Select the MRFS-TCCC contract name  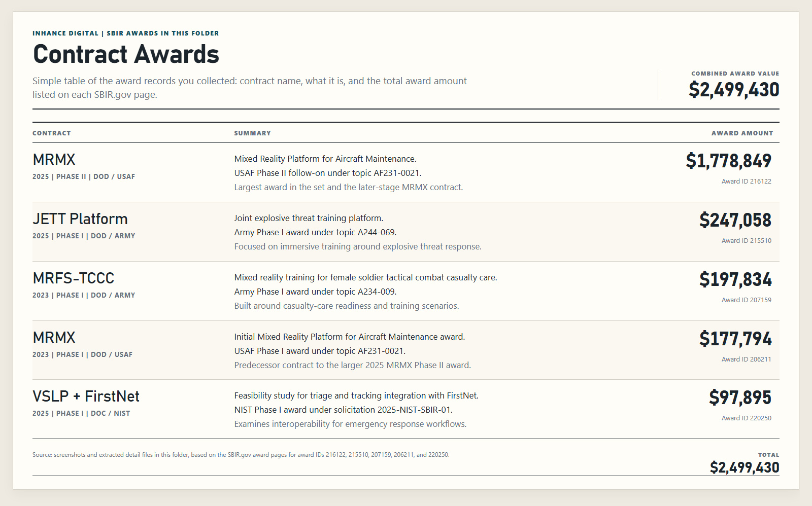coord(74,278)
